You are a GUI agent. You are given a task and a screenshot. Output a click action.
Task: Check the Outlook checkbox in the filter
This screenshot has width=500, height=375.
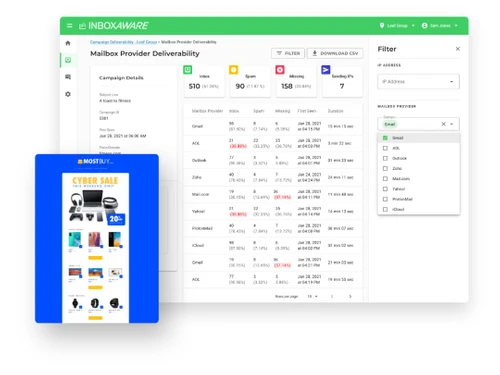tap(385, 158)
